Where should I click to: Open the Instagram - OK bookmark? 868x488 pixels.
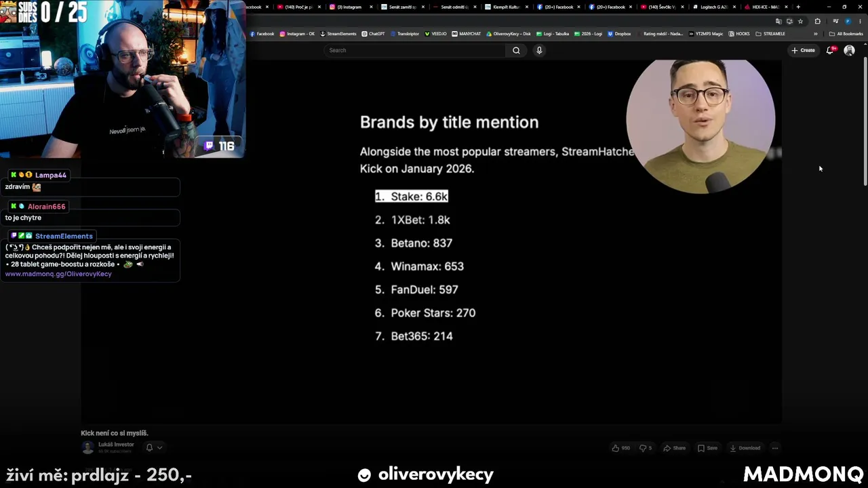[298, 34]
